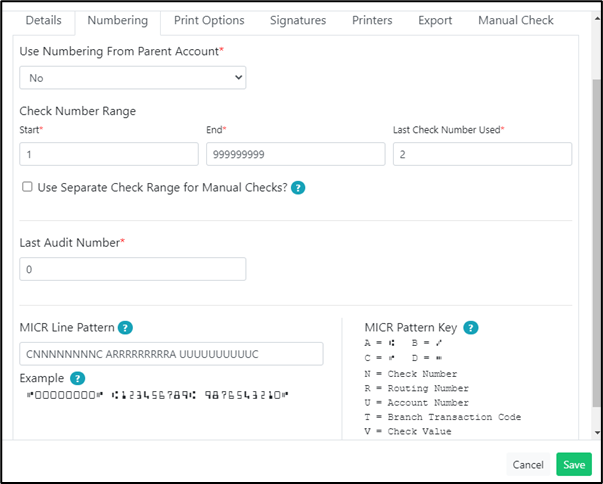This screenshot has width=603, height=484.
Task: Select the Last Audit Number field
Action: click(x=133, y=269)
